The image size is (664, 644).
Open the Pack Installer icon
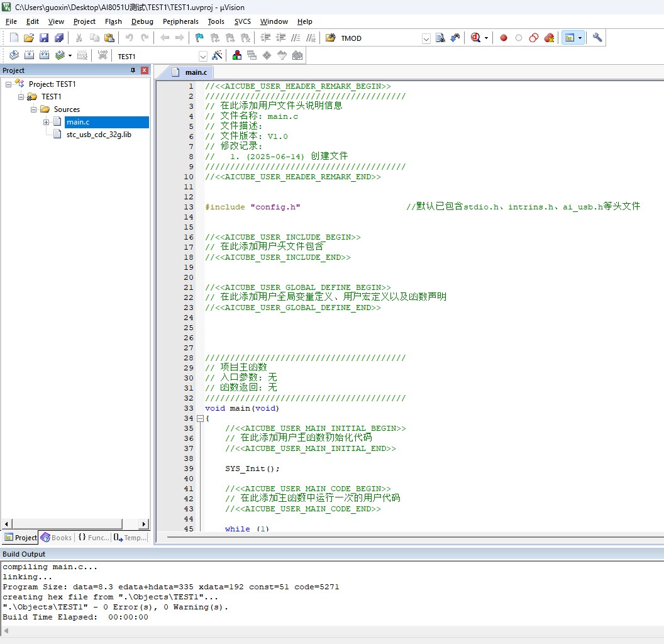297,55
